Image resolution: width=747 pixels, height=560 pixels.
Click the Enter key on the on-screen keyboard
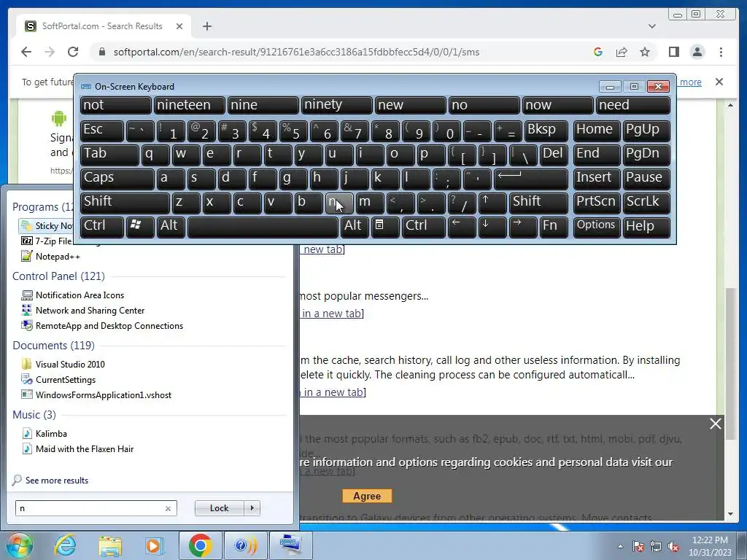(531, 179)
